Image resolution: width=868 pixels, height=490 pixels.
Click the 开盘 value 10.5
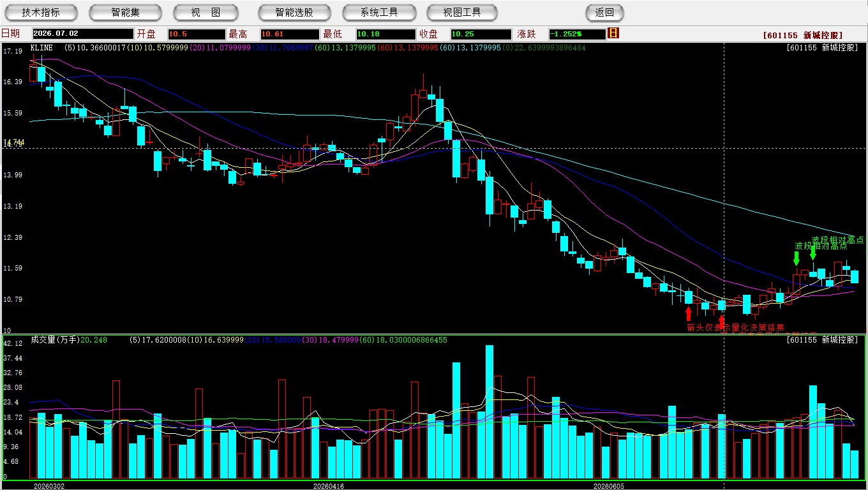point(197,34)
